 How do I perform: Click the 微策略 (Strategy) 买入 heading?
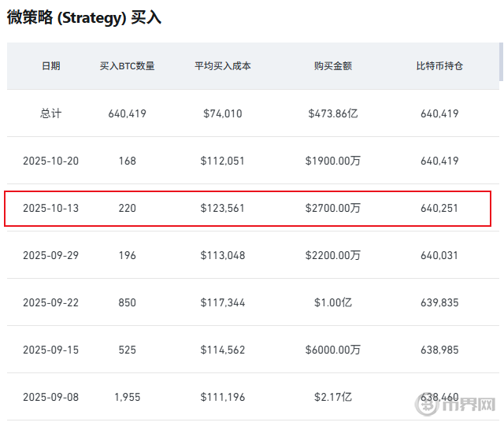[84, 17]
